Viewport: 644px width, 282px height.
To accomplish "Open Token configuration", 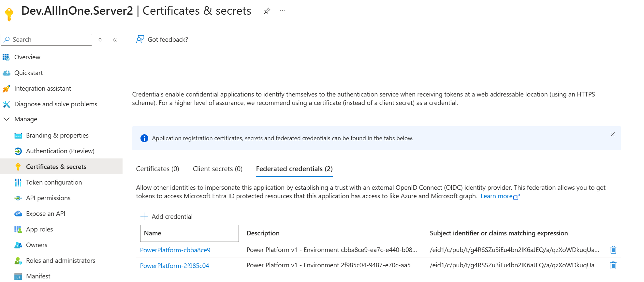I will [x=54, y=182].
